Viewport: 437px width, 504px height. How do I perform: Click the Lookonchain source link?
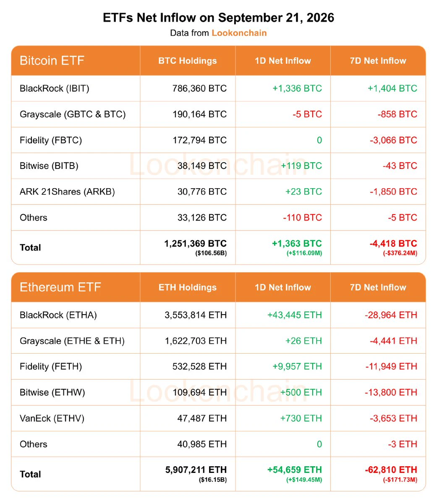[239, 33]
